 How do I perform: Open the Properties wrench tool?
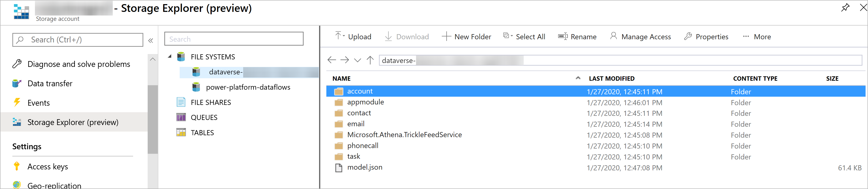tap(706, 36)
